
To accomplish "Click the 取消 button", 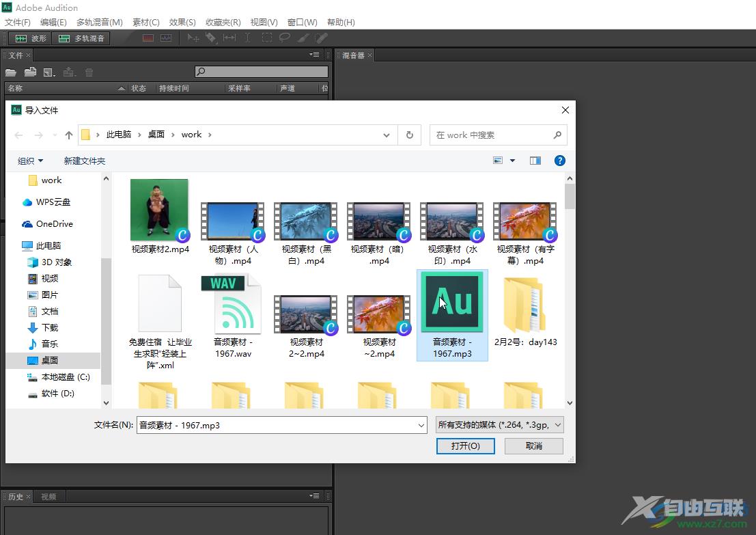I will coord(534,446).
